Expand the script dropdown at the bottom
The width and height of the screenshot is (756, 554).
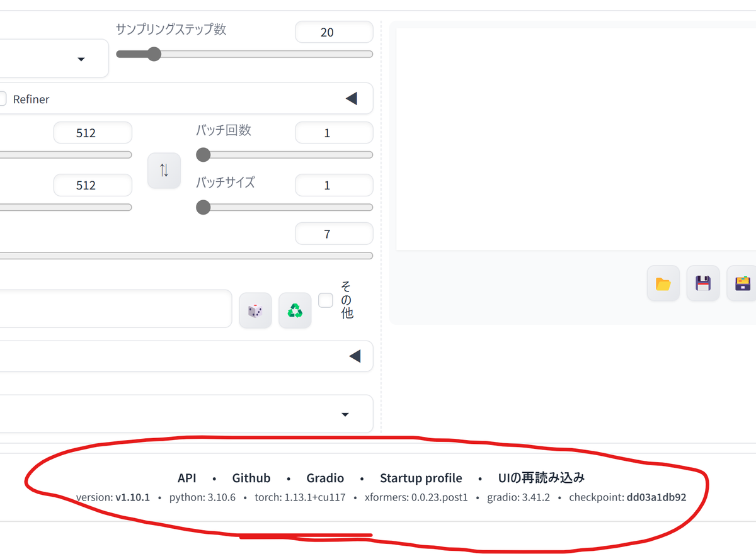coord(345,414)
